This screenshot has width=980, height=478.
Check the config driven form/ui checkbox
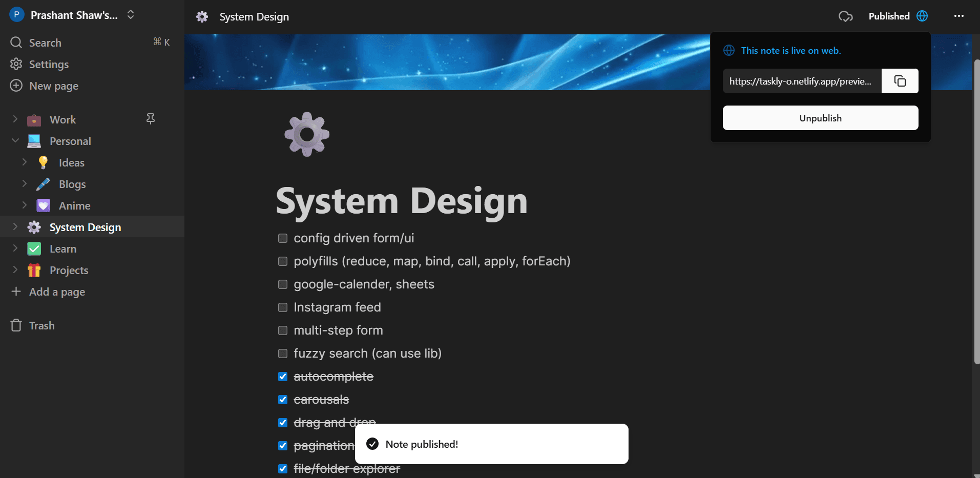click(283, 238)
